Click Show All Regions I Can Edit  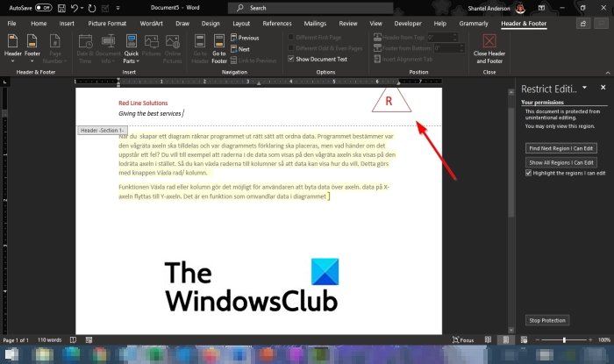(560, 162)
